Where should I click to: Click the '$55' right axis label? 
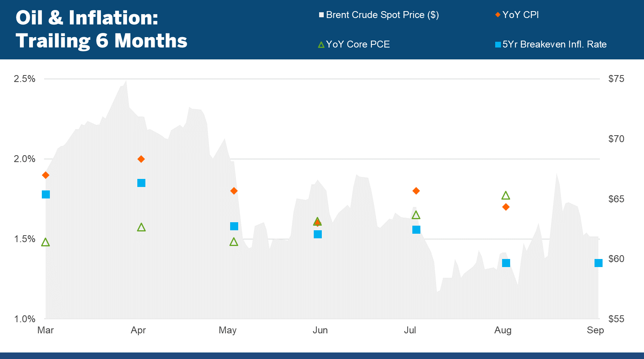616,319
